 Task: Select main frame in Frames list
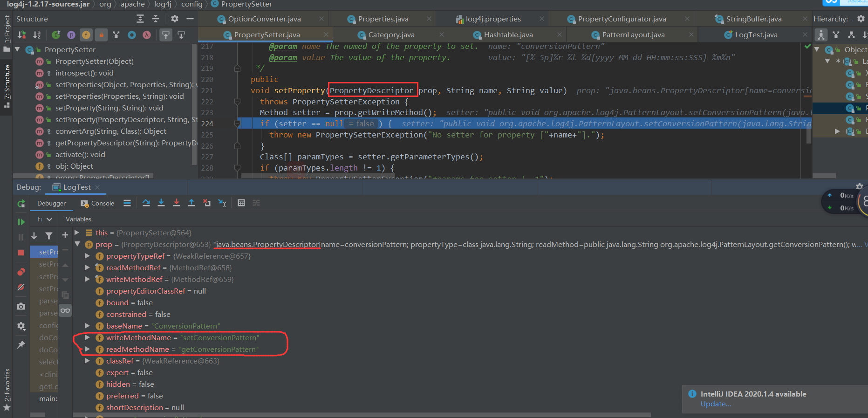click(48, 399)
